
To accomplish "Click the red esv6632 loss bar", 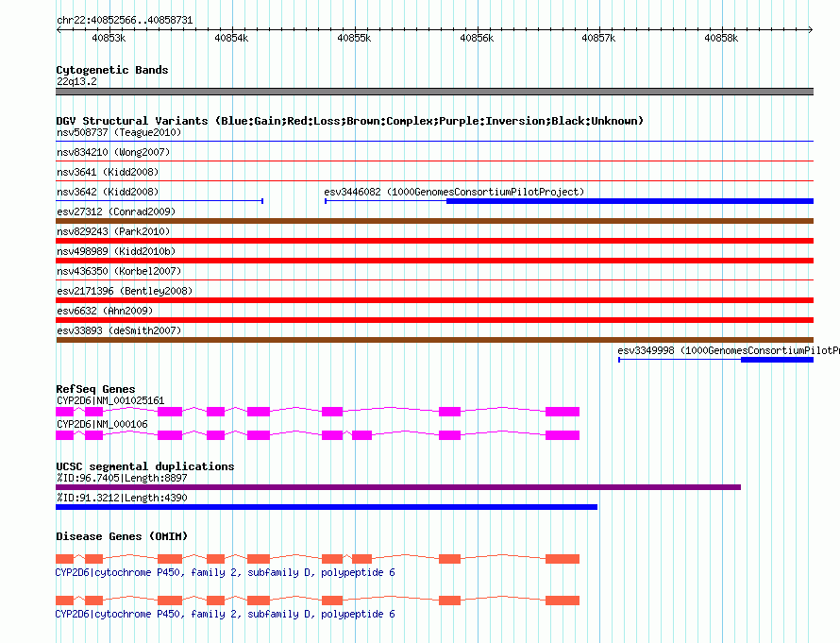I will point(434,320).
